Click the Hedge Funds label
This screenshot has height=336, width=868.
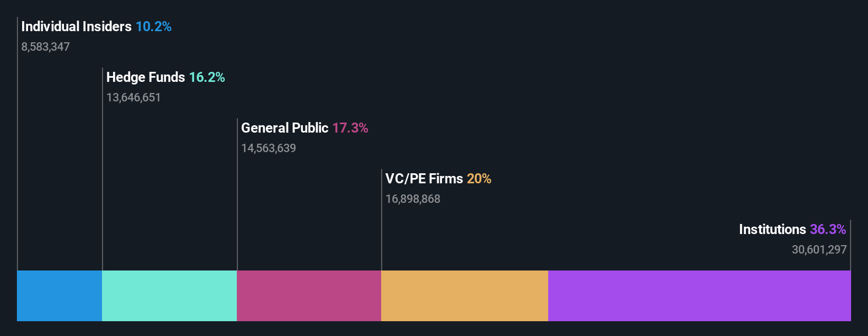point(145,77)
